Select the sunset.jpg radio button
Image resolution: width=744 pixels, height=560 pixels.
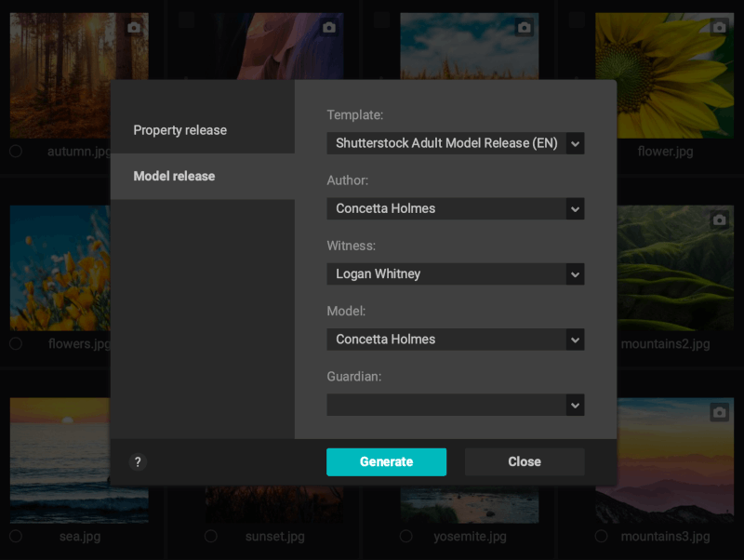click(x=211, y=536)
